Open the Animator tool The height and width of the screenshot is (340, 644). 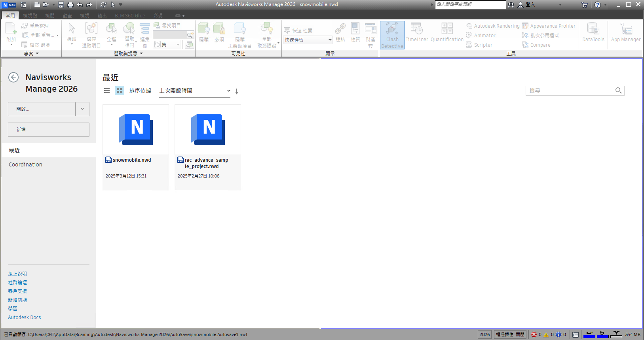[481, 35]
